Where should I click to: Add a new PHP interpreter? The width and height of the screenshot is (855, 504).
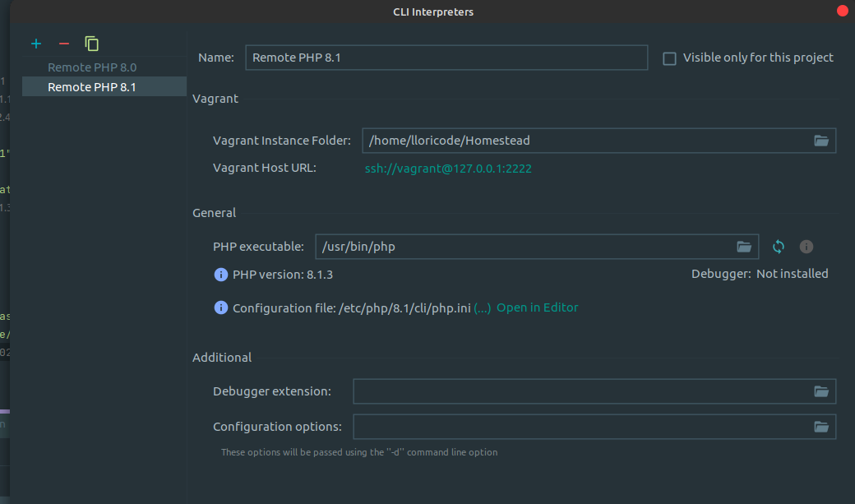35,43
